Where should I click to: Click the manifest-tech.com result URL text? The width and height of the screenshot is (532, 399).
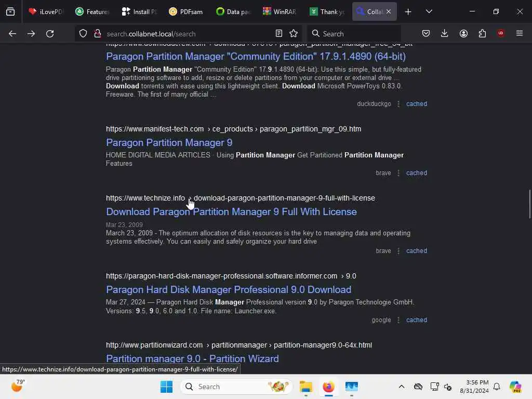click(233, 129)
